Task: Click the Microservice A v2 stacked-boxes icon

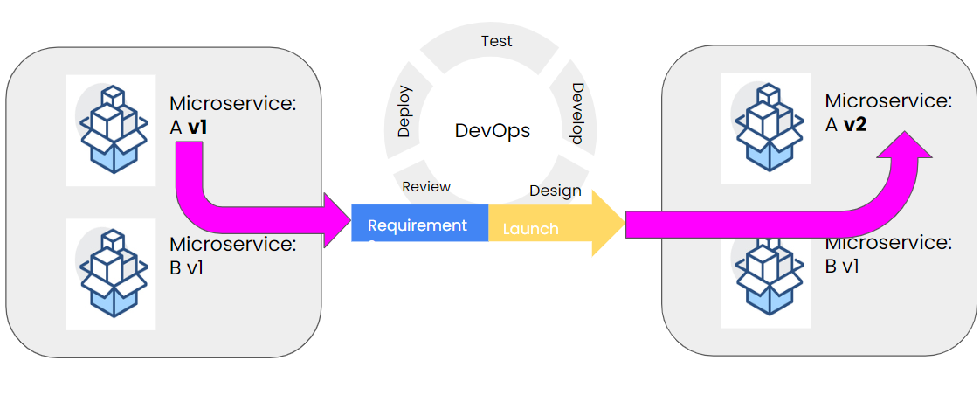Action: coord(765,128)
